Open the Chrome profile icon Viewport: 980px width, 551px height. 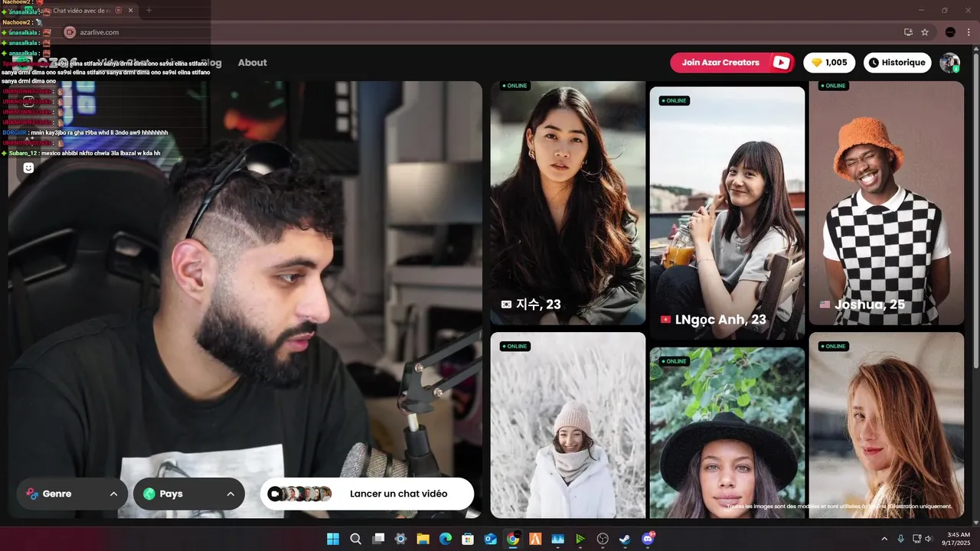point(950,32)
